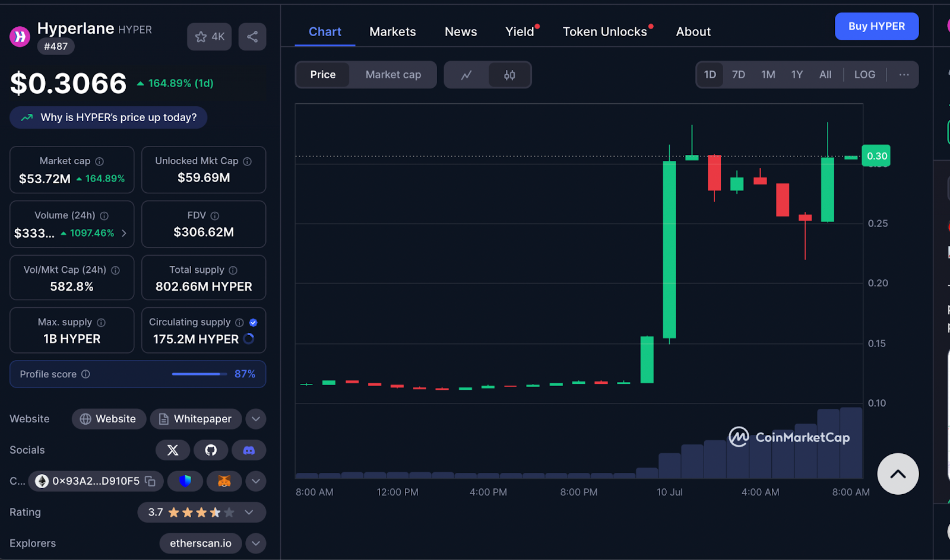Open the About tab
The width and height of the screenshot is (950, 560).
[x=693, y=32]
